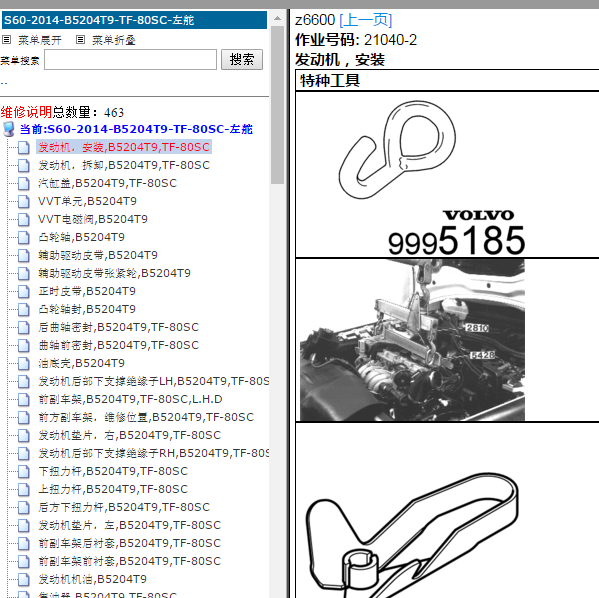Click the 作业号码: 21040-2 text

(356, 40)
